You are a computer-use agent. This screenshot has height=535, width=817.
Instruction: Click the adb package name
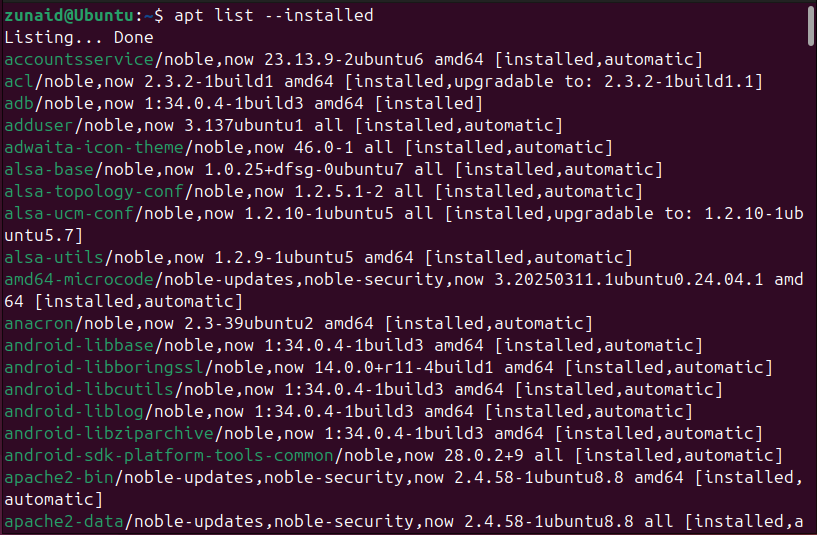pyautogui.click(x=19, y=103)
